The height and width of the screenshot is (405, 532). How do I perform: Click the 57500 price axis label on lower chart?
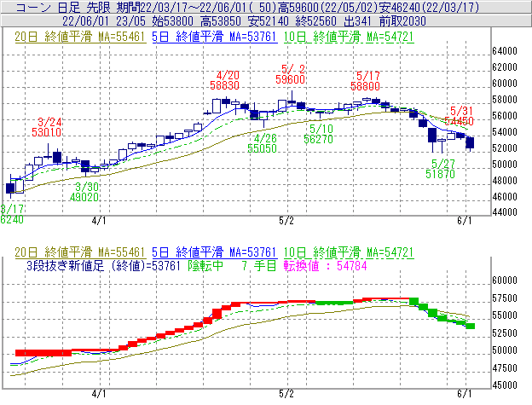pos(505,298)
